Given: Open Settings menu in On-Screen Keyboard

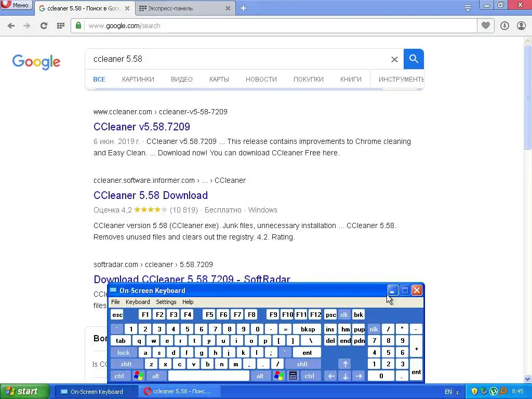Looking at the screenshot, I should point(166,302).
